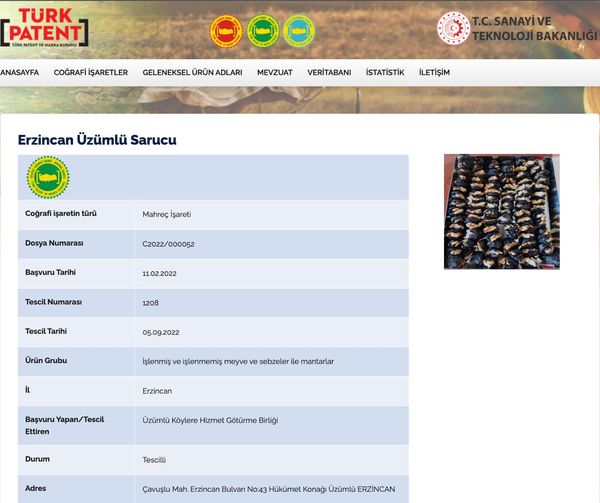Open the İLETİŞİM menu
The width and height of the screenshot is (600, 503).
[434, 72]
